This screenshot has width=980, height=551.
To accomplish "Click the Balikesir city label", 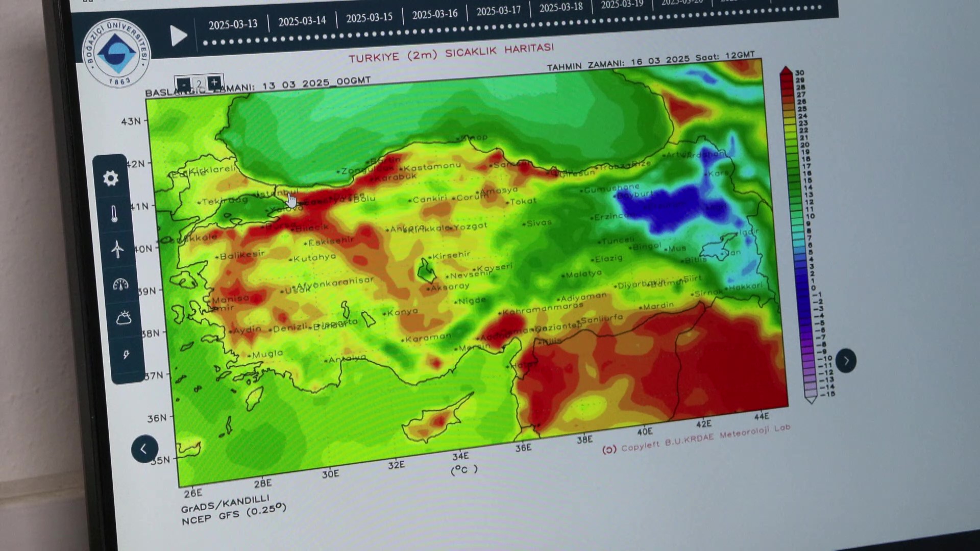I will pos(240,254).
